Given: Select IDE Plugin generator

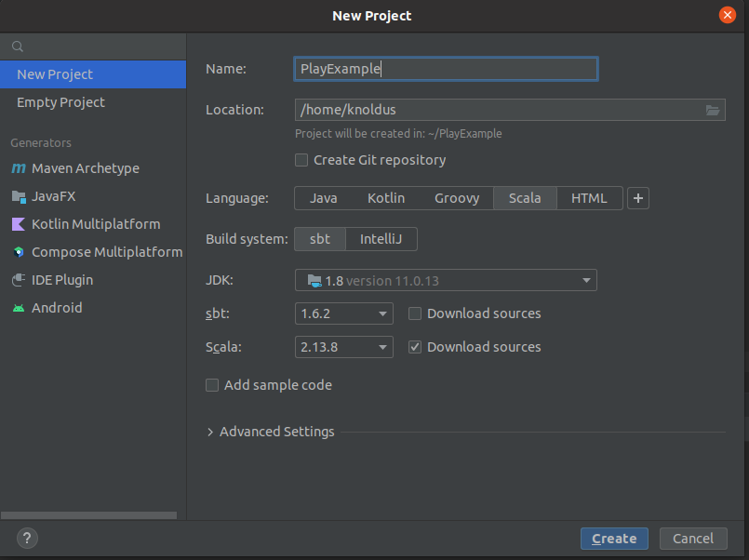Looking at the screenshot, I should pyautogui.click(x=93, y=280).
